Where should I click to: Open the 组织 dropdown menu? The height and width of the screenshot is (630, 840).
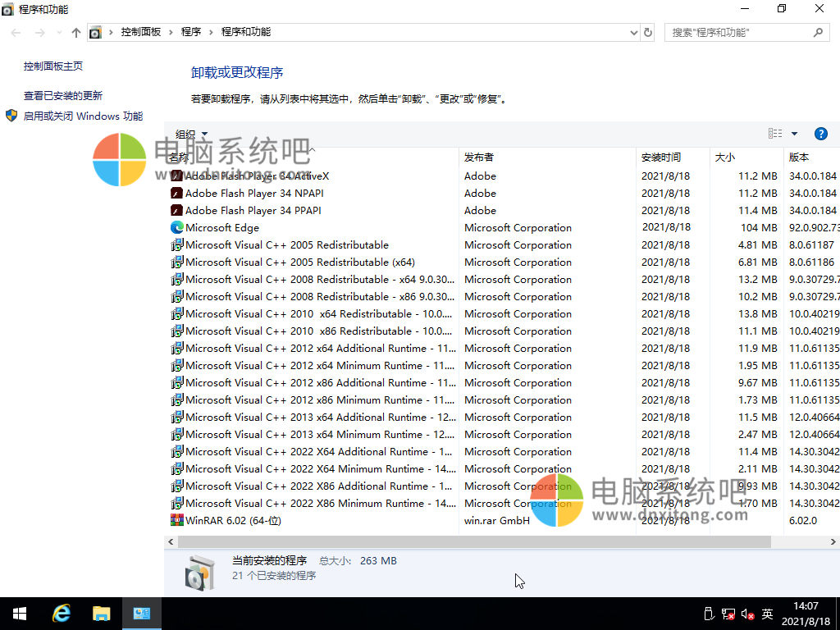189,134
